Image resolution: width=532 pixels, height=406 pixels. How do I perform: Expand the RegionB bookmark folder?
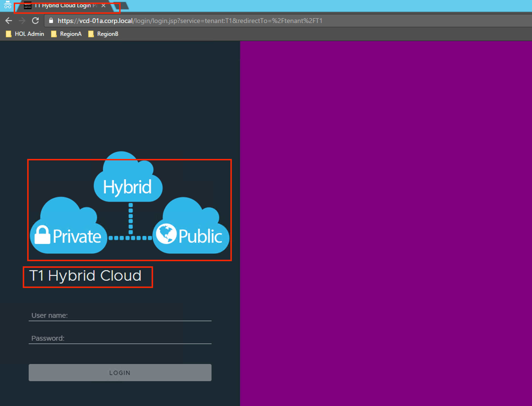click(103, 34)
